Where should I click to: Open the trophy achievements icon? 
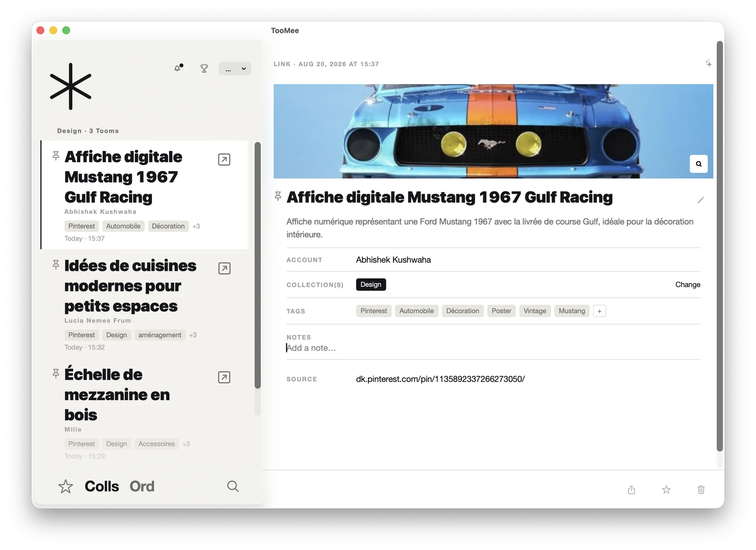coord(204,68)
